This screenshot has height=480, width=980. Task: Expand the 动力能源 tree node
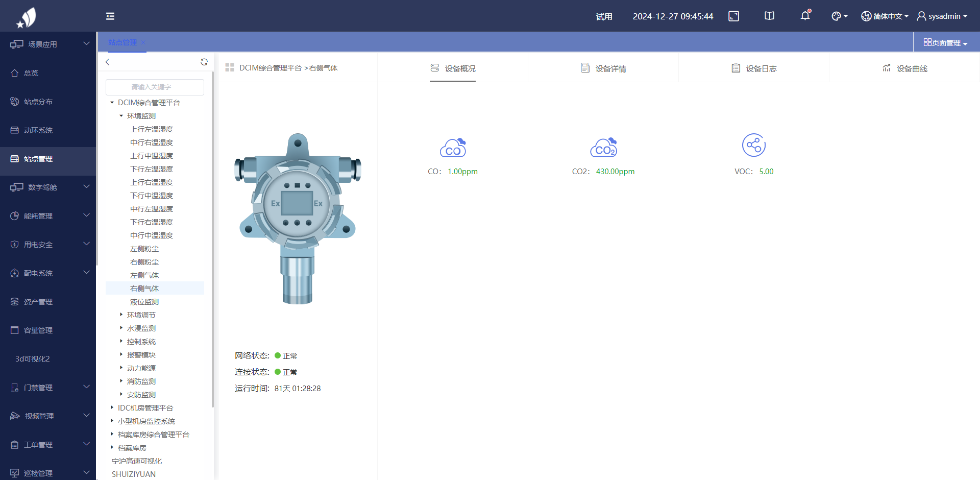point(121,368)
